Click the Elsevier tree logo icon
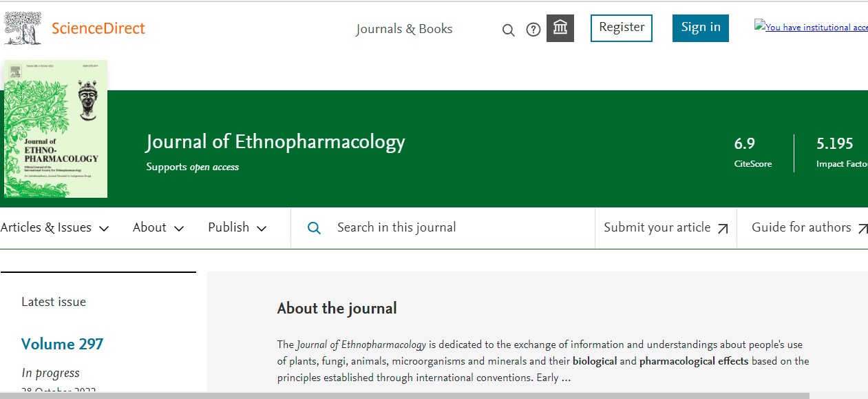Viewport: 868px width, 399px height. [22, 29]
